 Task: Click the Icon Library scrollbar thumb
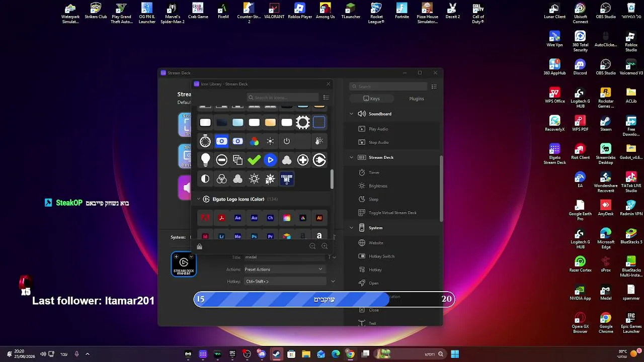(x=332, y=179)
